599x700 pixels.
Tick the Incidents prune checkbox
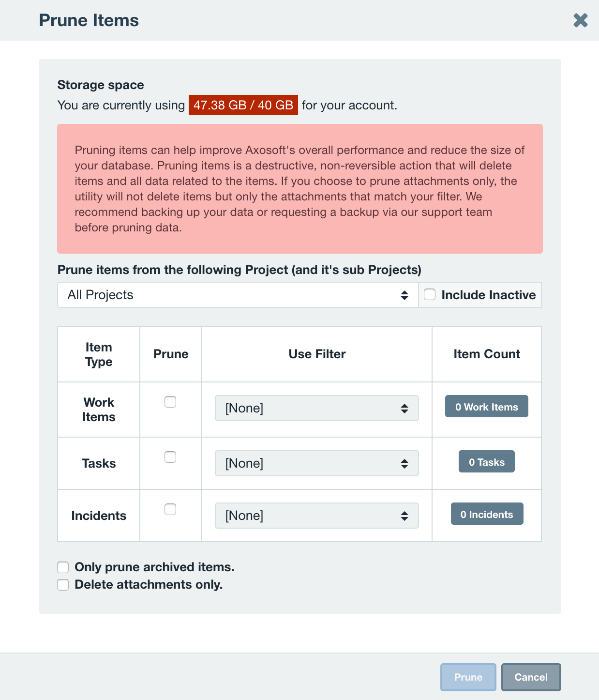coord(170,509)
